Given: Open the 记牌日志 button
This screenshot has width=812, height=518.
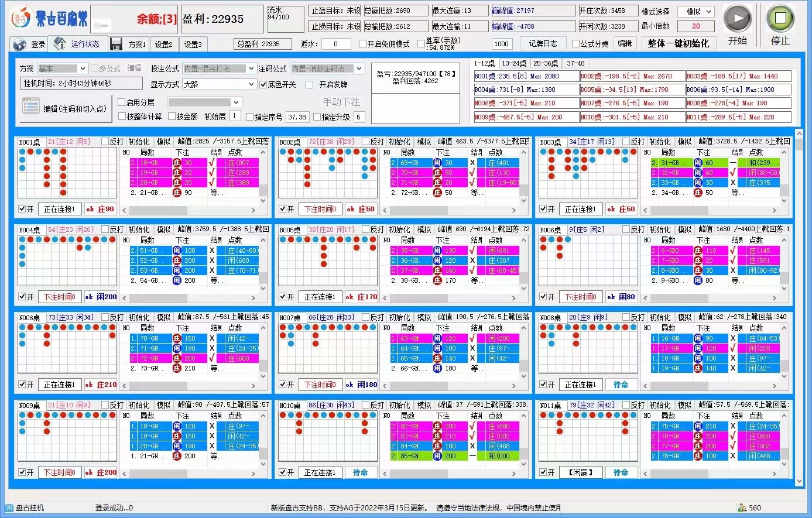Looking at the screenshot, I should click(543, 43).
